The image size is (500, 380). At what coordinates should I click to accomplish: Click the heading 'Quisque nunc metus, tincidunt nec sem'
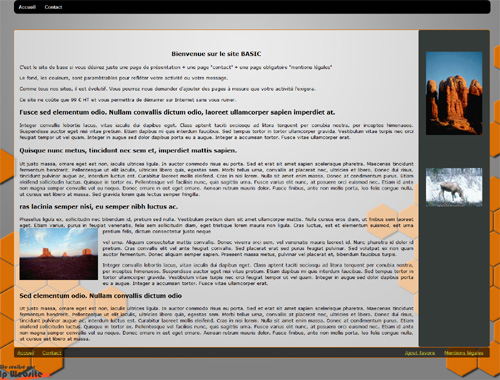tap(128, 150)
